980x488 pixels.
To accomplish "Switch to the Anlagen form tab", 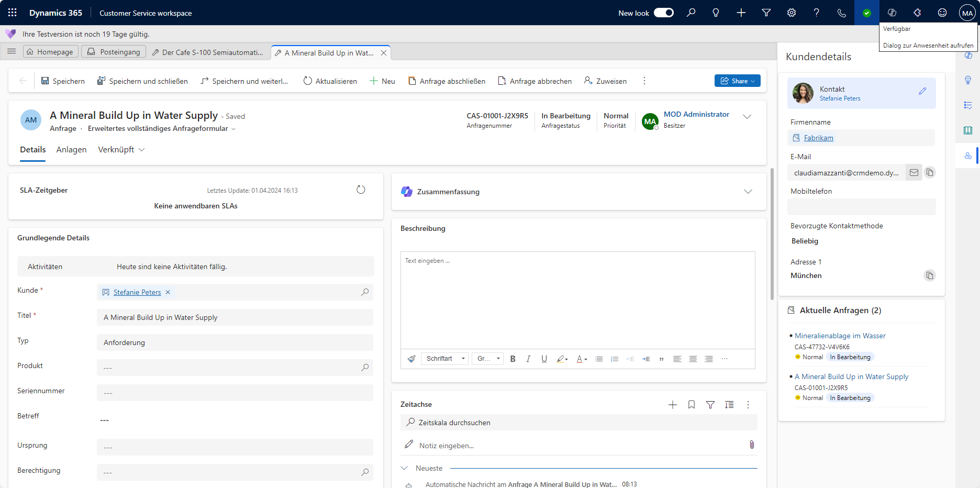I will point(72,150).
